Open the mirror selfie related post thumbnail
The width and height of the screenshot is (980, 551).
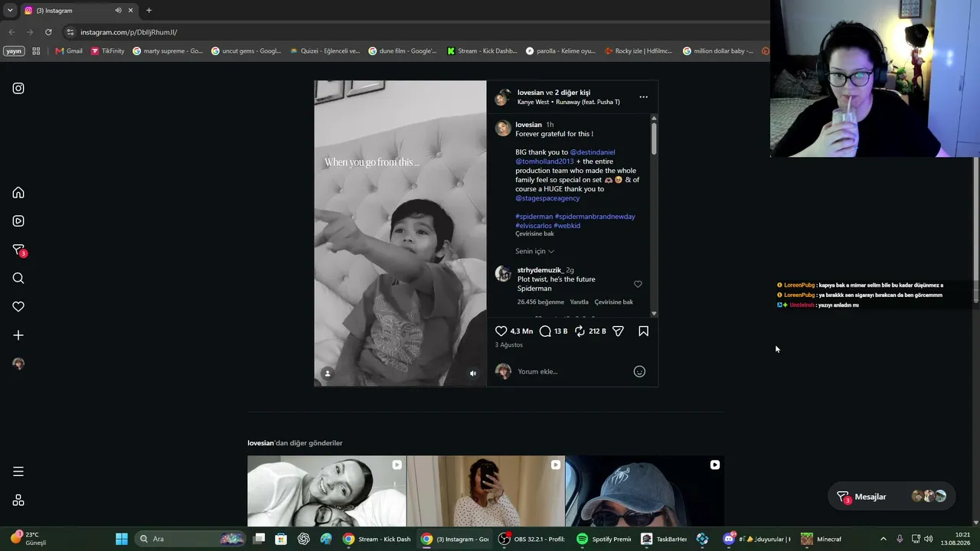(x=485, y=491)
